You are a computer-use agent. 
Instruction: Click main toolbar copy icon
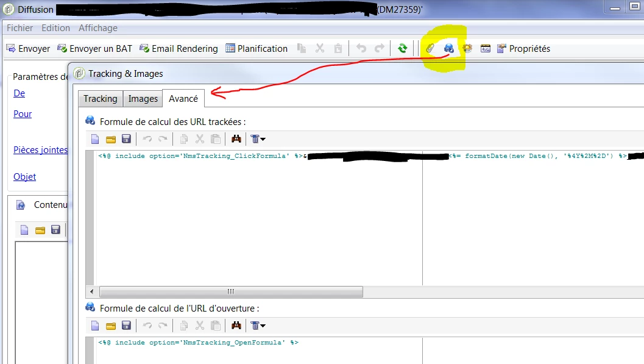pos(302,49)
